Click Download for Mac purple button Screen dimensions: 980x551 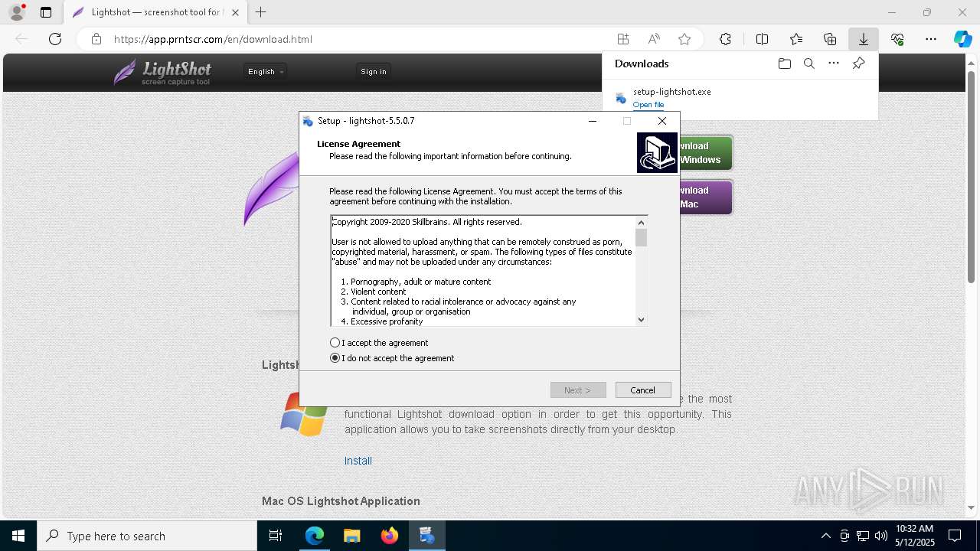706,197
